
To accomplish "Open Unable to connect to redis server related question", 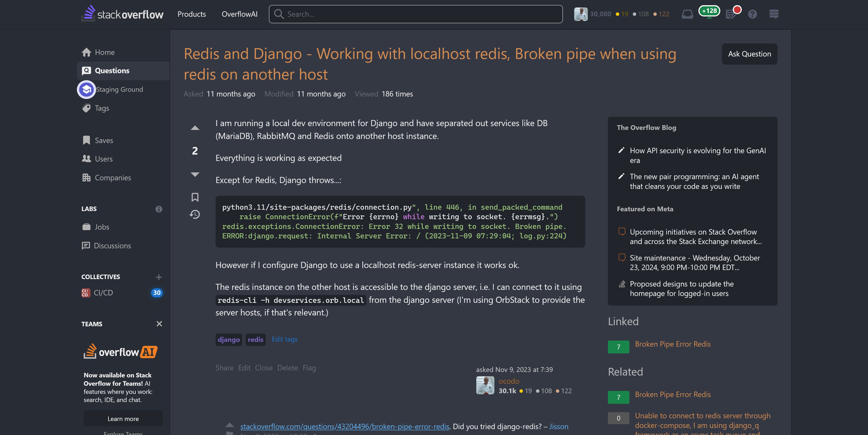I will coord(702,423).
